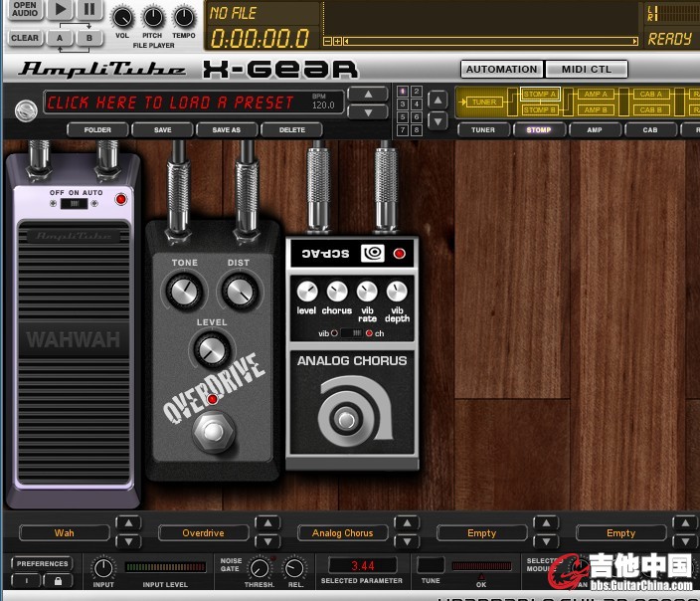Click the file player Play button

coord(61,9)
